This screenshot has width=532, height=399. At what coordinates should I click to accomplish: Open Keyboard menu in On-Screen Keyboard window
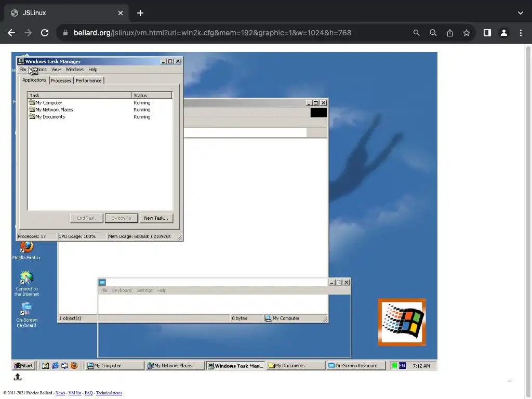pyautogui.click(x=122, y=290)
